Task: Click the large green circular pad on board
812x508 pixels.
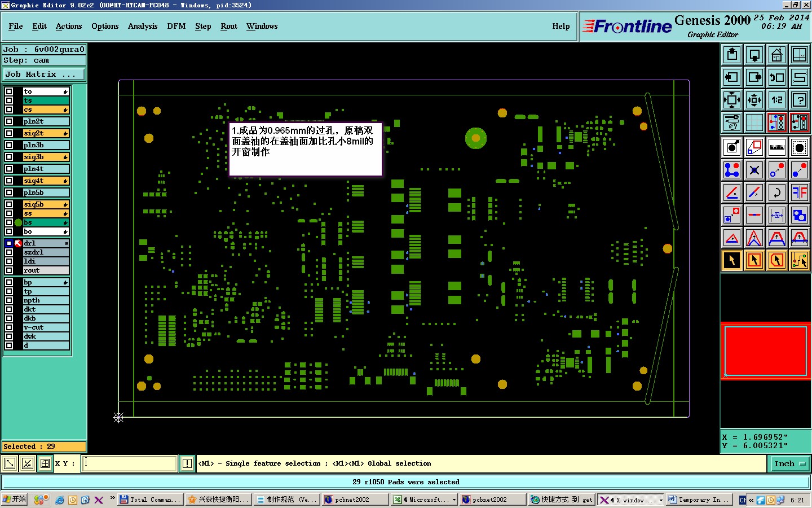Action: [476, 138]
